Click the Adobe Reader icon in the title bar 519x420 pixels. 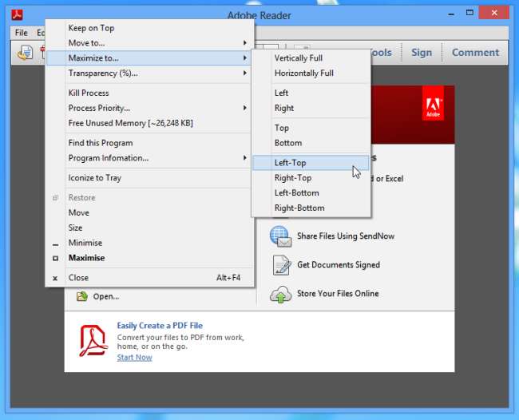18,15
